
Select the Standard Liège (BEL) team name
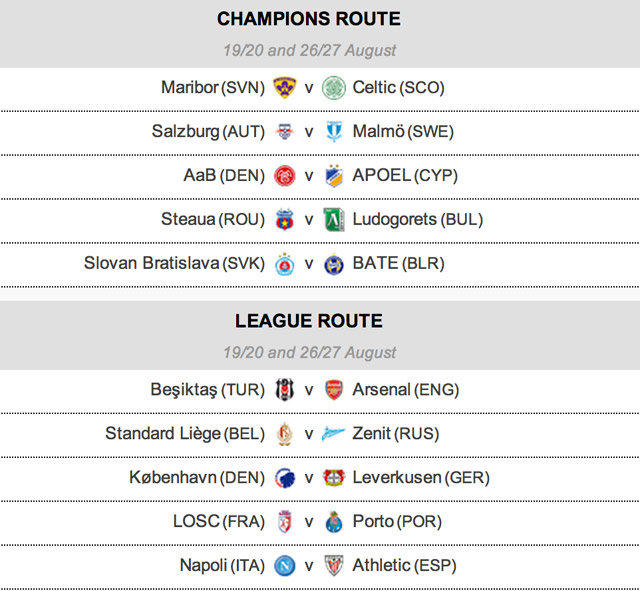point(185,434)
